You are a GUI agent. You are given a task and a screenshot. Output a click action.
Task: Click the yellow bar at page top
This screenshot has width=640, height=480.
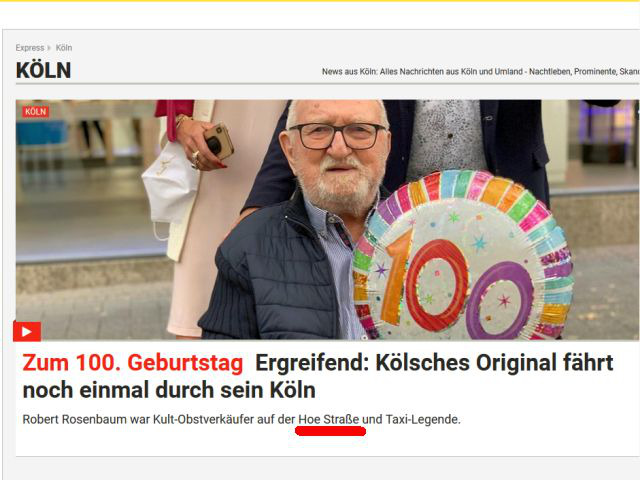(320, 1)
